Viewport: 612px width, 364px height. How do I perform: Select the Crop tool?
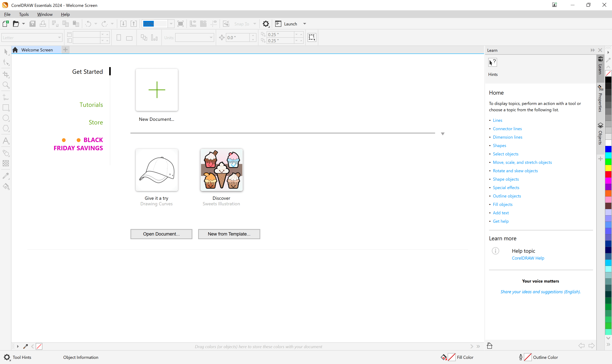coord(6,75)
